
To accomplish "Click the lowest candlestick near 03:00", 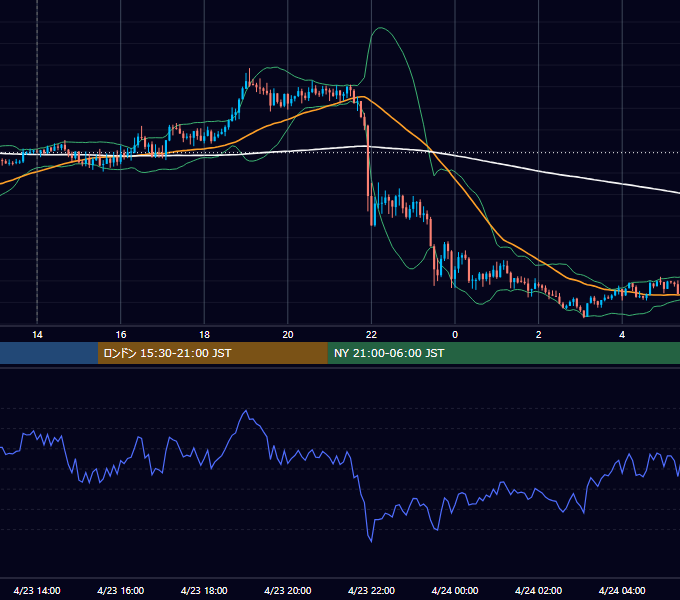I will 584,314.
